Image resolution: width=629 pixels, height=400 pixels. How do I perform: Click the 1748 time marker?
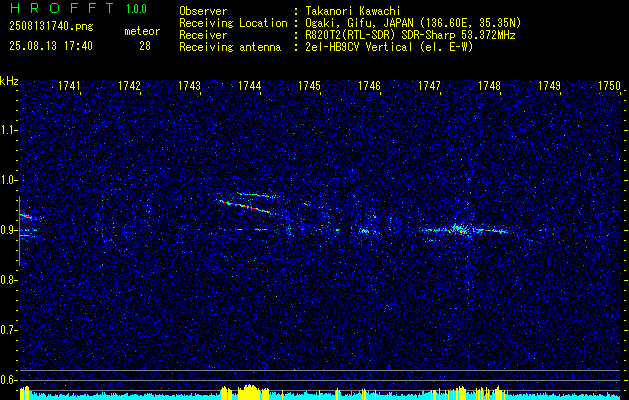489,86
